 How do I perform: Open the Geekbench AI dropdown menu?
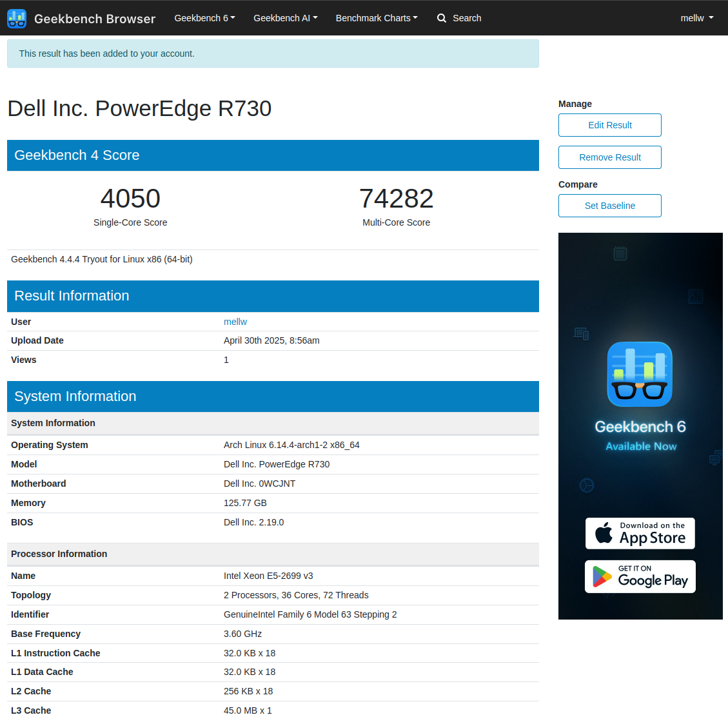(x=286, y=18)
